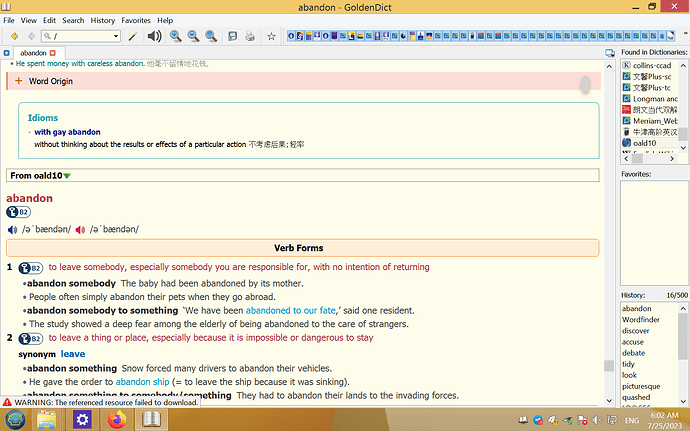
Task: Open the File Explorer taskbar icon
Action: pos(46,420)
